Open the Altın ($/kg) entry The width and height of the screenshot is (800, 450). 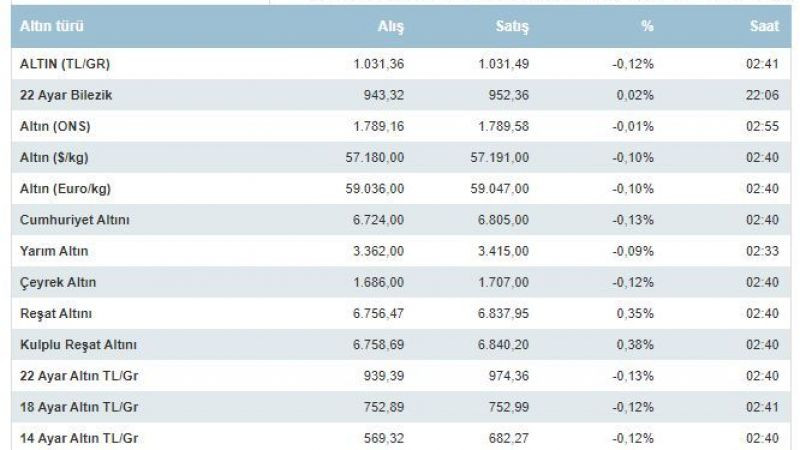tap(54, 157)
